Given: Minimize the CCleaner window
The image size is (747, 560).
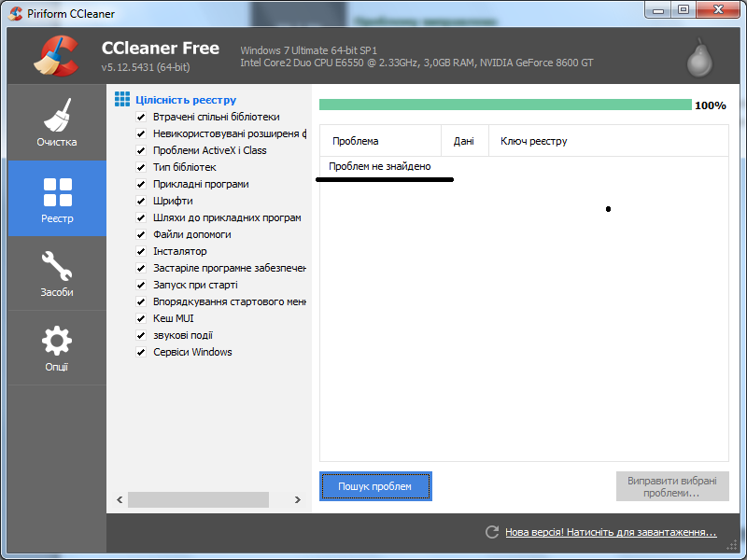Looking at the screenshot, I should [658, 9].
